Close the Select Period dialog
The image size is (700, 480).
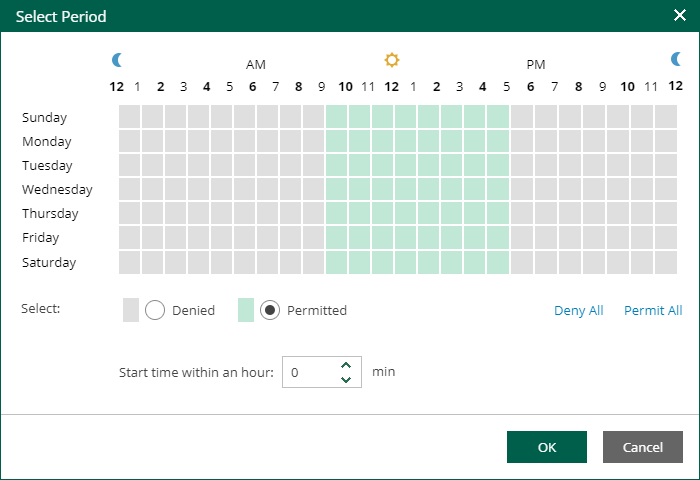pyautogui.click(x=679, y=16)
